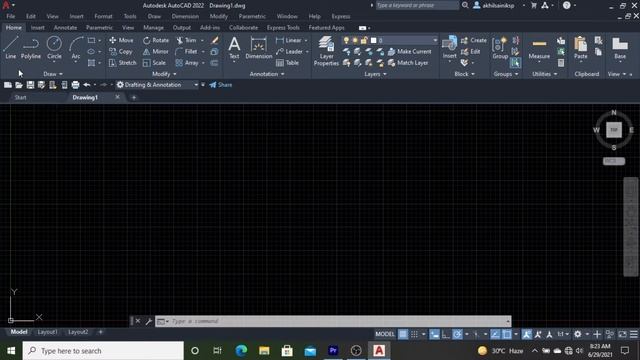Click the Fillet tool
Image resolution: width=640 pixels, height=360 pixels.
(x=187, y=51)
